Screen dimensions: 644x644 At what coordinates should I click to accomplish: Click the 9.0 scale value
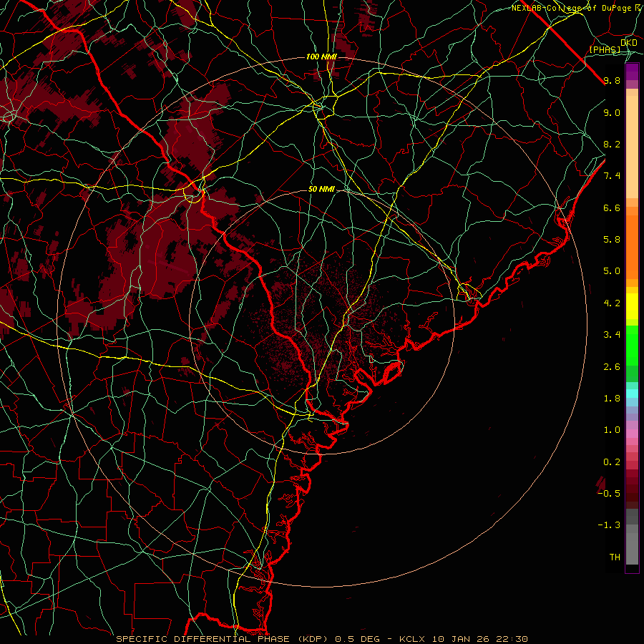pos(612,112)
